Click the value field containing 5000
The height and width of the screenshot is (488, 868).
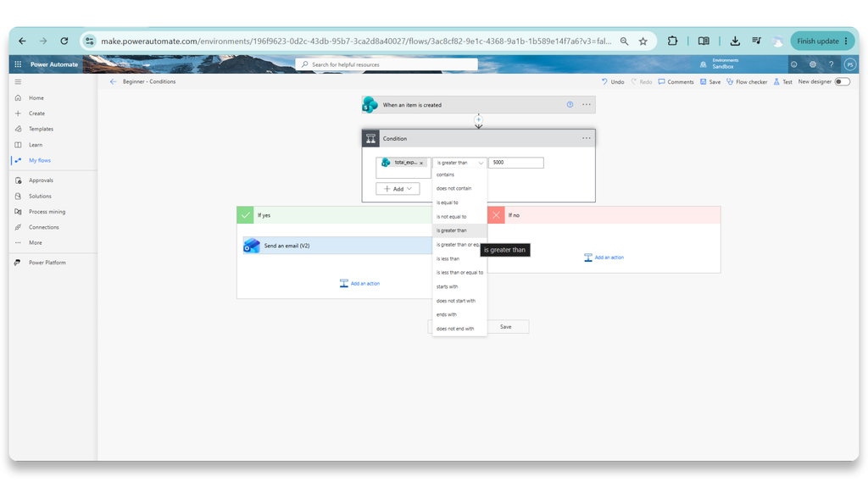(x=516, y=163)
